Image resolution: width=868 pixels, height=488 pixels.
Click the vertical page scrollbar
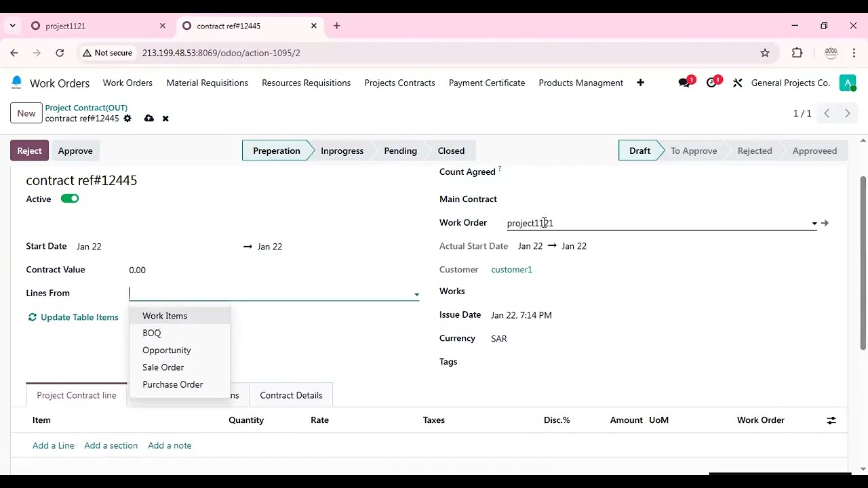click(x=863, y=263)
